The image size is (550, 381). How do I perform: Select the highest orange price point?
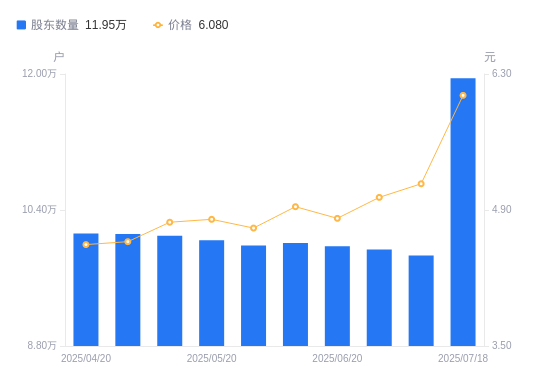[463, 95]
